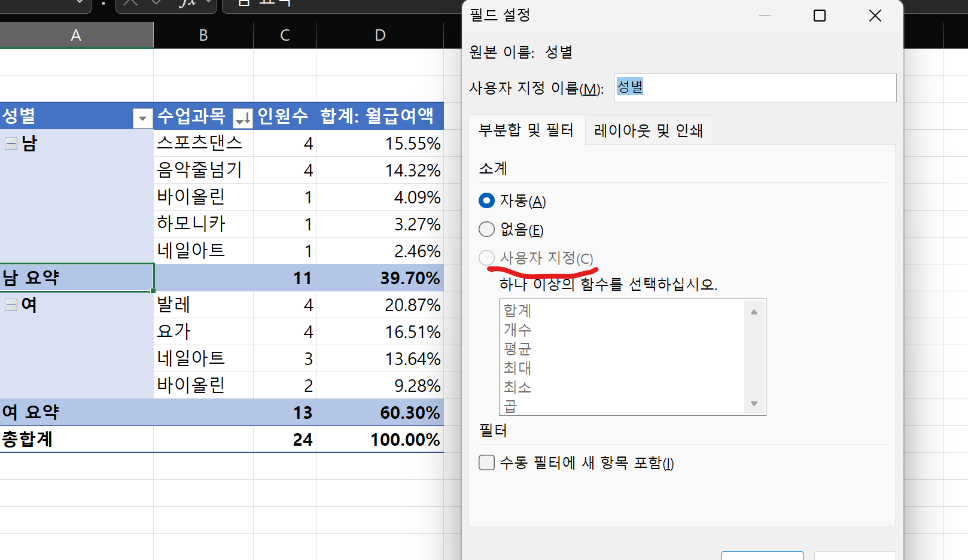Viewport: 968px width, 560px height.
Task: Maximize the 필드 설정 dialog window
Action: tap(820, 16)
